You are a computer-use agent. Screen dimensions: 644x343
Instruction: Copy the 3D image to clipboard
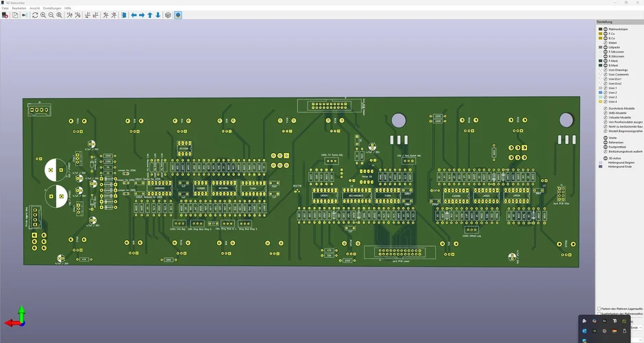point(15,15)
